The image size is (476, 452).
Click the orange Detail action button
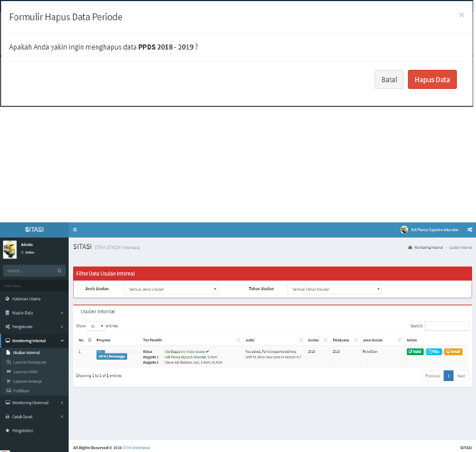coord(453,352)
